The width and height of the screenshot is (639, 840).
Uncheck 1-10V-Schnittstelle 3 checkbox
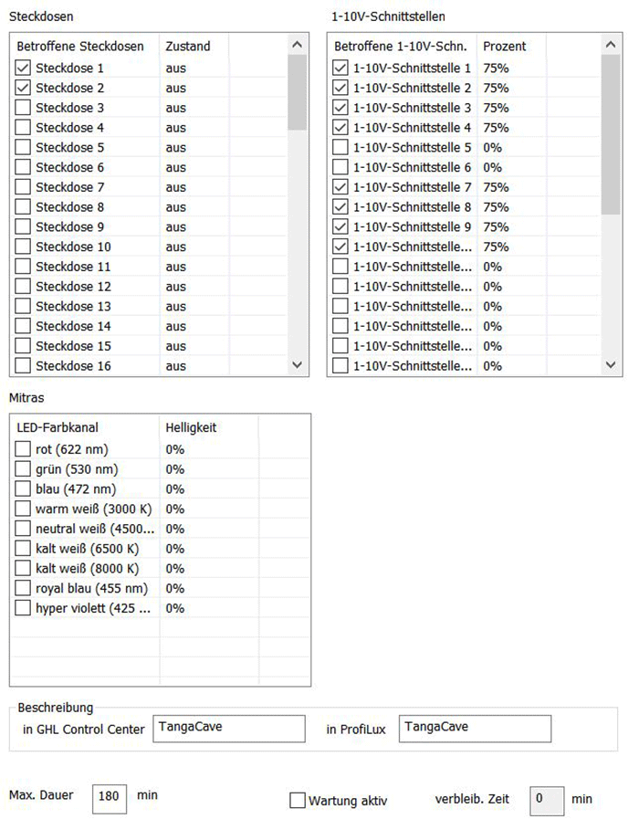point(340,108)
